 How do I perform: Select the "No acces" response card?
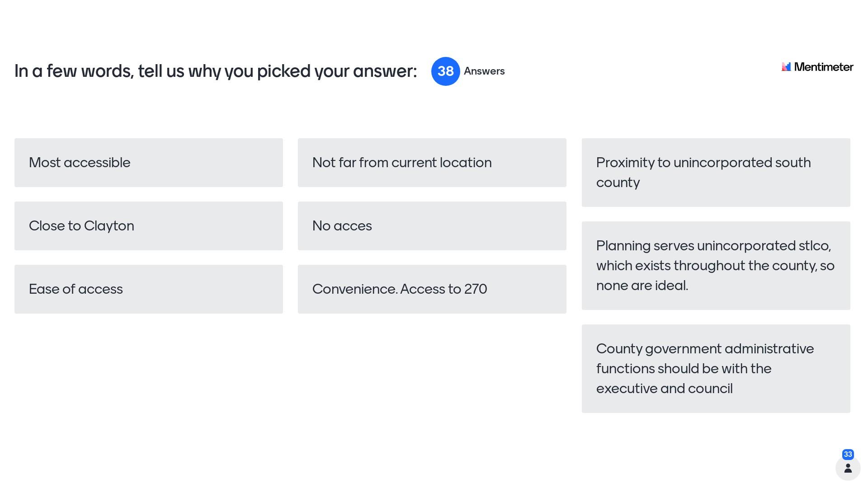coord(432,226)
